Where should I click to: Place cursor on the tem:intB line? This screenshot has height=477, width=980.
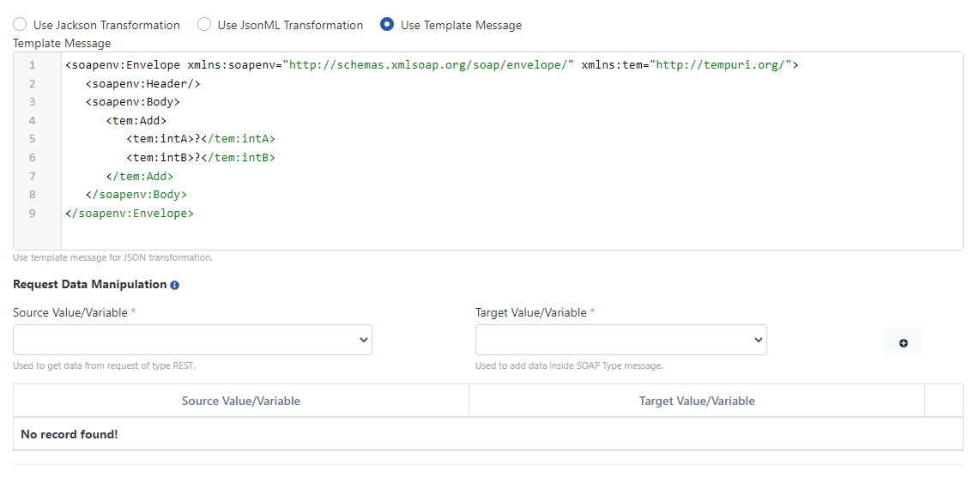click(x=200, y=158)
